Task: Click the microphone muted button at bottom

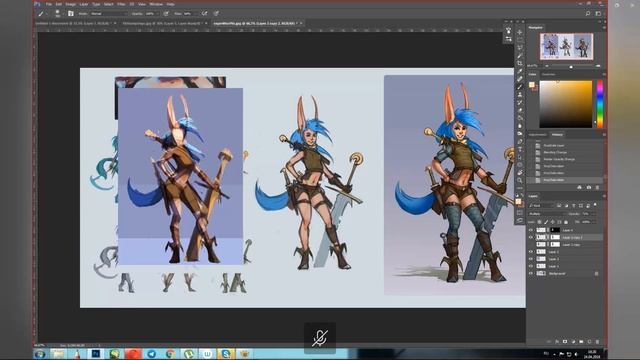Action: (x=320, y=338)
